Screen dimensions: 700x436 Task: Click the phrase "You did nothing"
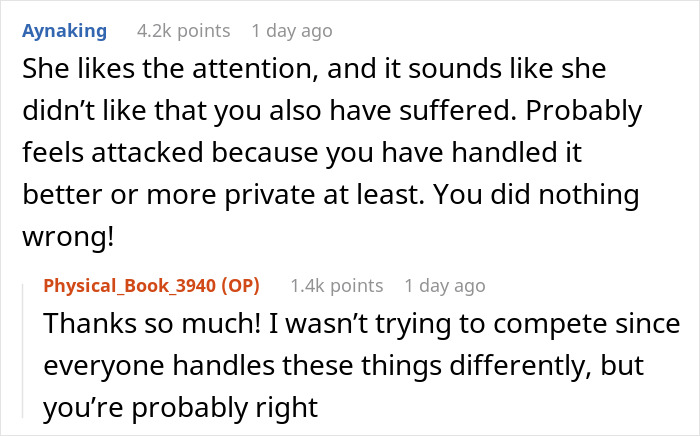point(536,195)
